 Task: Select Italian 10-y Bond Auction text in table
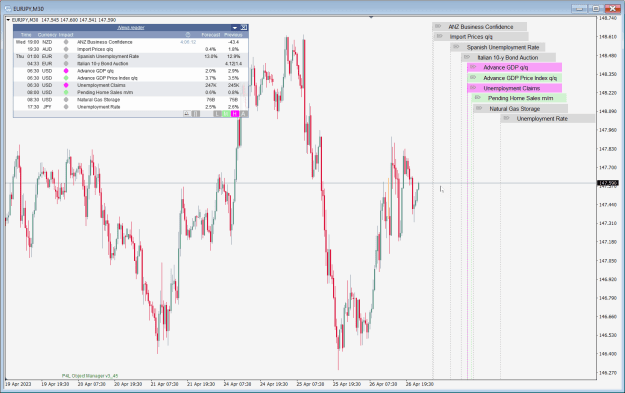pyautogui.click(x=102, y=63)
